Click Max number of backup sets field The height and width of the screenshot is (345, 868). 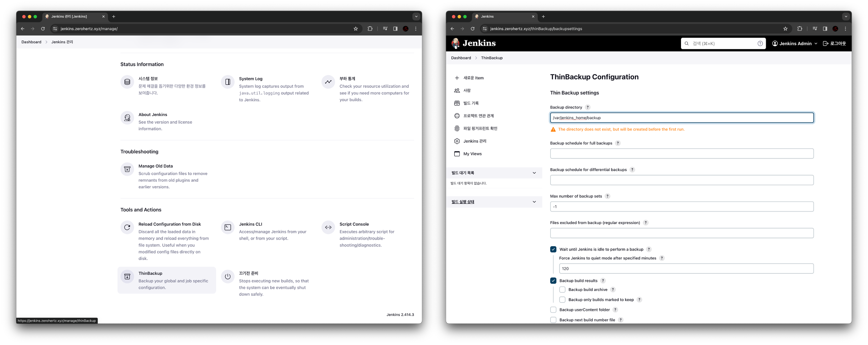click(682, 206)
